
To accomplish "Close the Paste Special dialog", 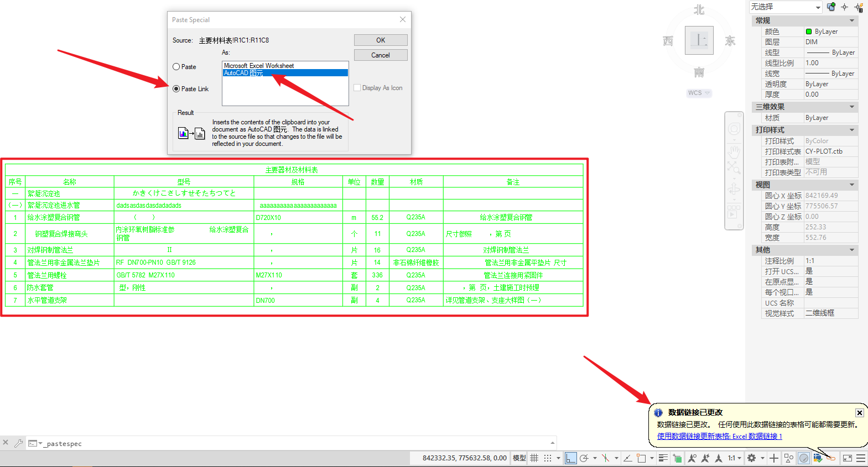I will click(x=403, y=19).
